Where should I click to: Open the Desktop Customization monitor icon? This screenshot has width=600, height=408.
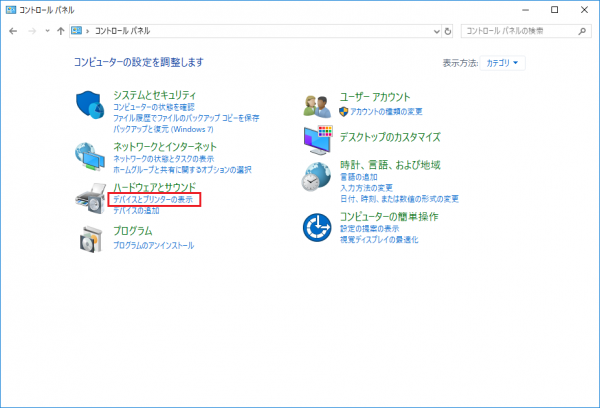click(x=318, y=137)
